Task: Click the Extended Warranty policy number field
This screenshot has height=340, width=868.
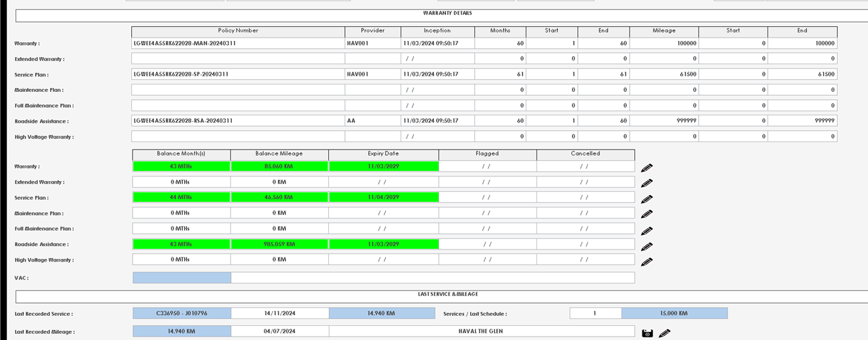Action: (238, 59)
